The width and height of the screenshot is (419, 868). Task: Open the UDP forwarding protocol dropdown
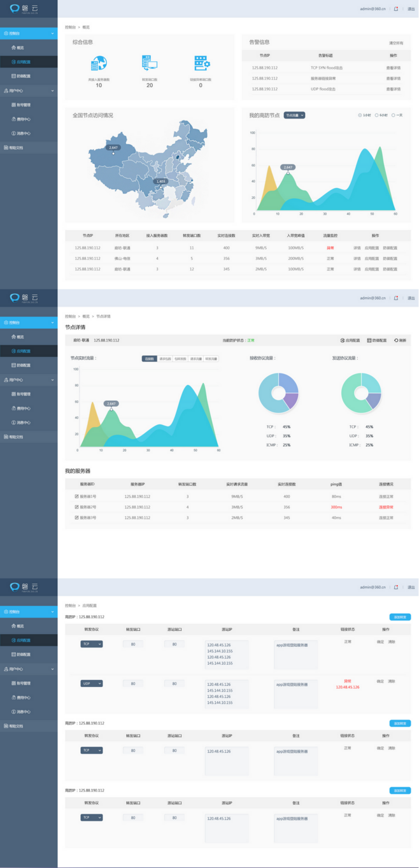[91, 684]
